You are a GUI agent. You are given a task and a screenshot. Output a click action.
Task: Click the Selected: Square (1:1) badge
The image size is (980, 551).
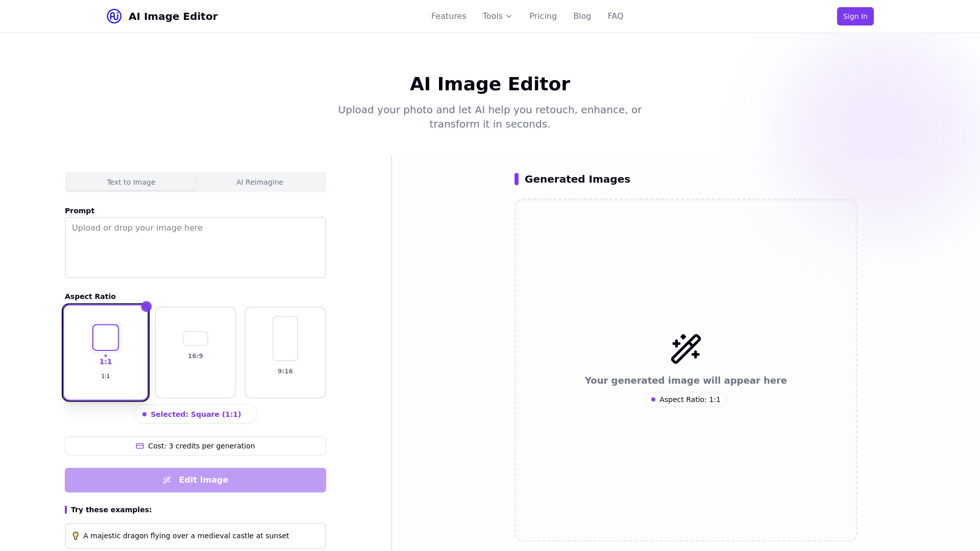coord(195,414)
